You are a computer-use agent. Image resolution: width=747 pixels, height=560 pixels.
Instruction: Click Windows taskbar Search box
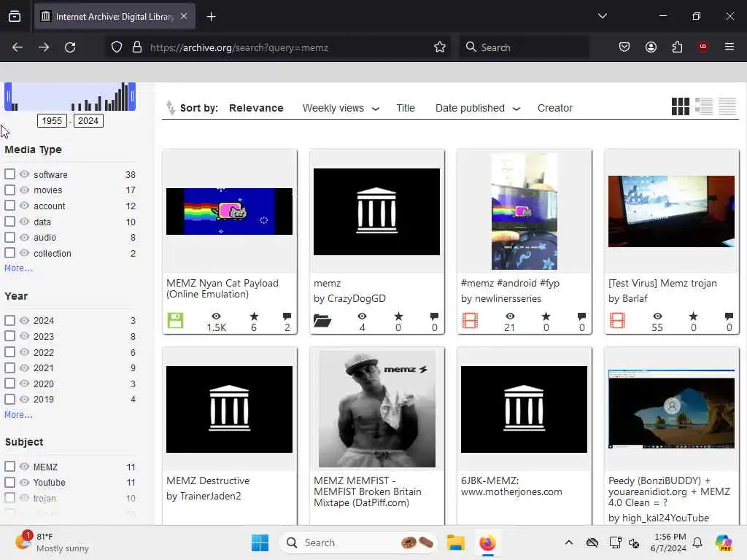click(358, 542)
